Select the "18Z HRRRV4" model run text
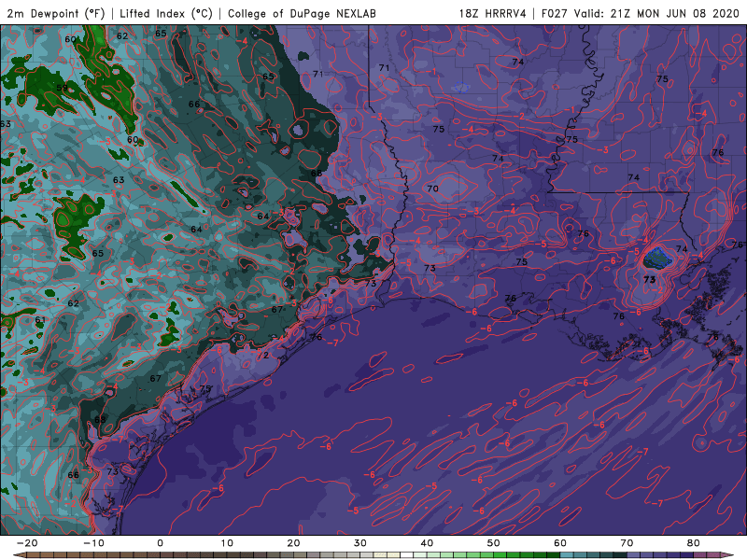 [x=492, y=13]
